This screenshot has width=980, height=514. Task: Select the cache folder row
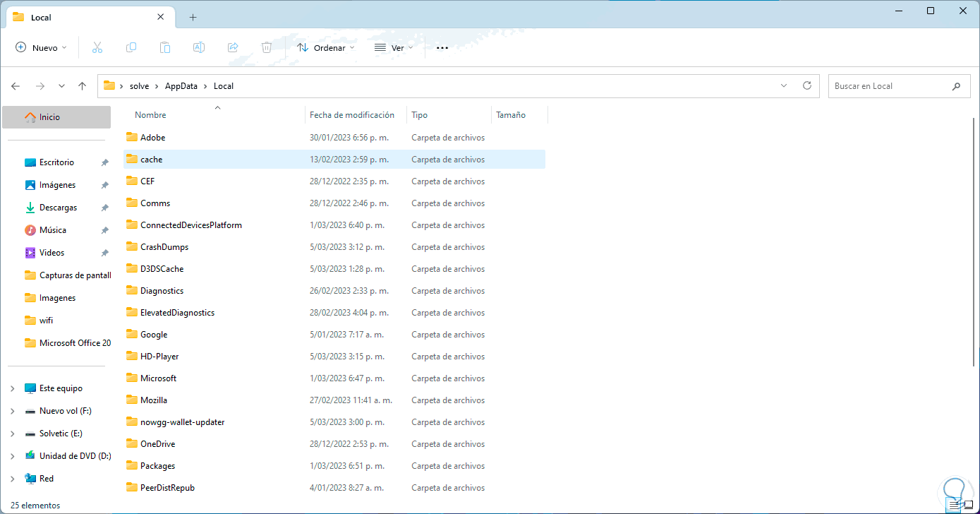334,160
